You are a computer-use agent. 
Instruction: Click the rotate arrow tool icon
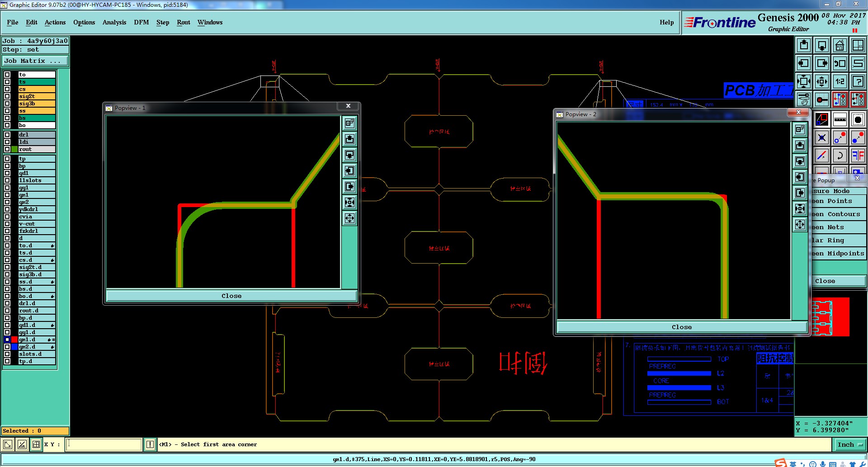840,156
